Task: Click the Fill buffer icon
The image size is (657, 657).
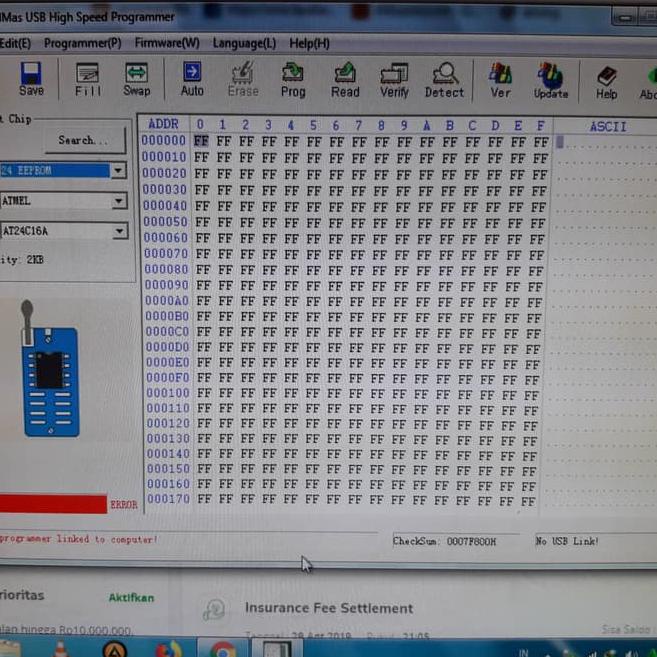Action: click(88, 79)
